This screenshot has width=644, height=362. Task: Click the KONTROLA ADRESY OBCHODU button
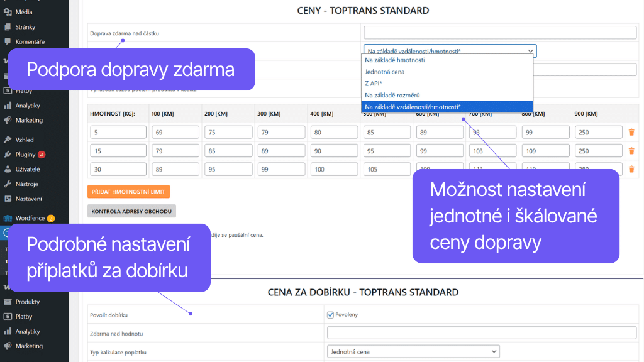[132, 211]
